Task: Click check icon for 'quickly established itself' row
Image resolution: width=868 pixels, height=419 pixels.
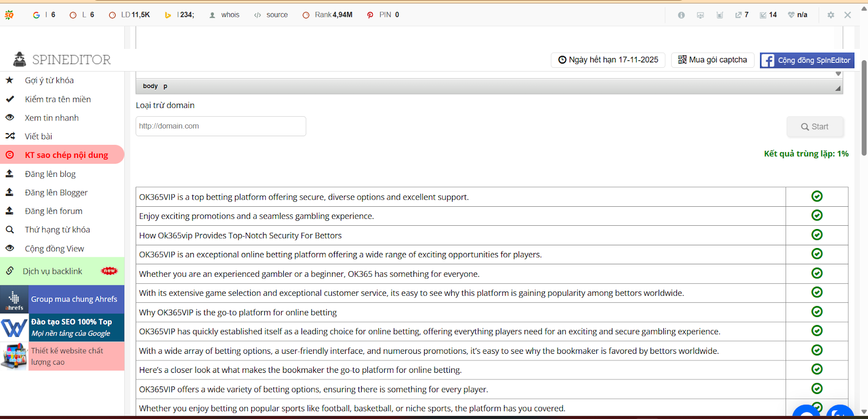Action: pos(817,331)
